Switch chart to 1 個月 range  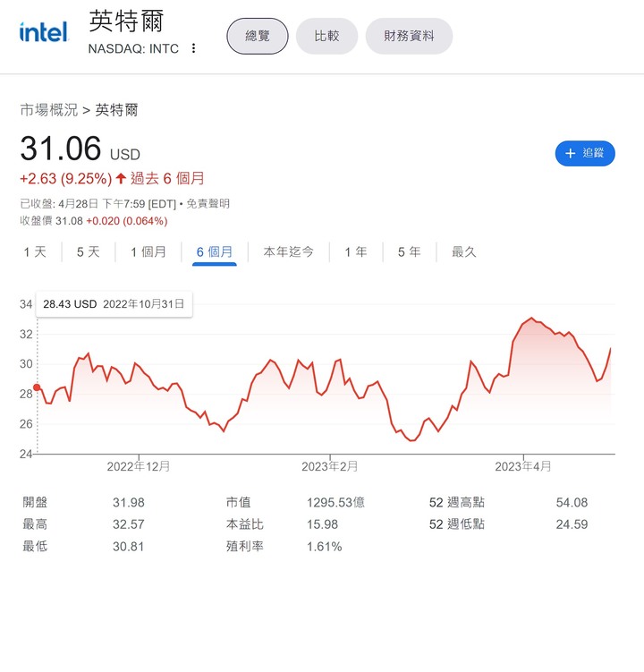pyautogui.click(x=148, y=251)
